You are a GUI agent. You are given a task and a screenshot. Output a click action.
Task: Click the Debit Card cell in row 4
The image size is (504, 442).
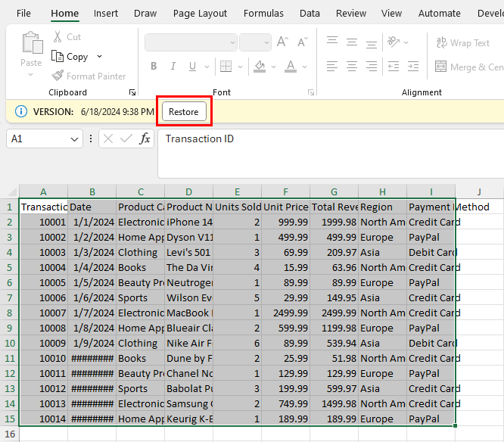click(x=431, y=252)
